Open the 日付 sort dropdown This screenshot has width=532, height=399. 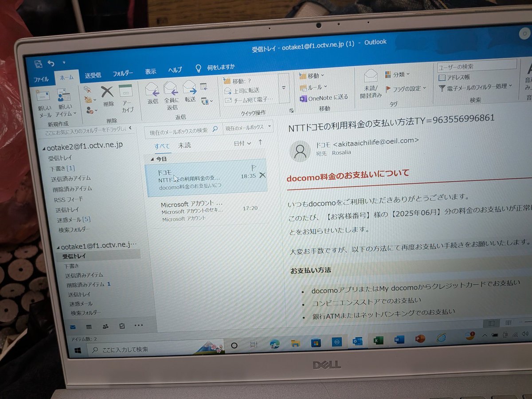(x=242, y=144)
